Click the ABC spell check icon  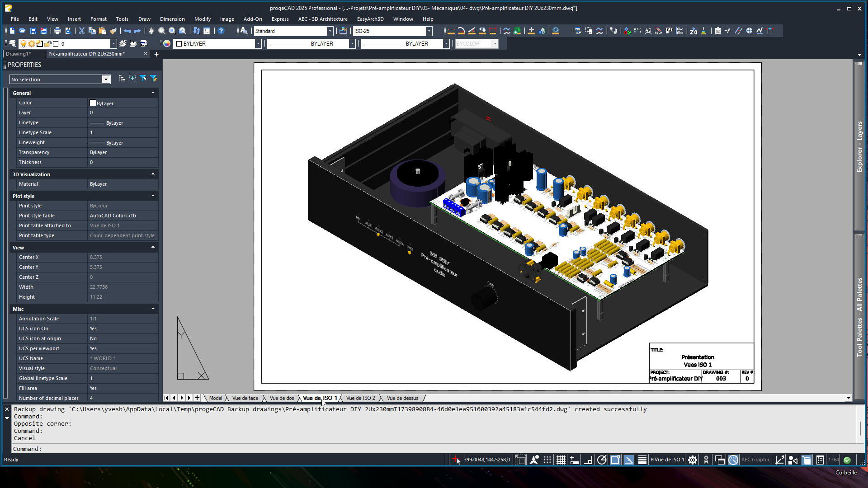tap(637, 31)
